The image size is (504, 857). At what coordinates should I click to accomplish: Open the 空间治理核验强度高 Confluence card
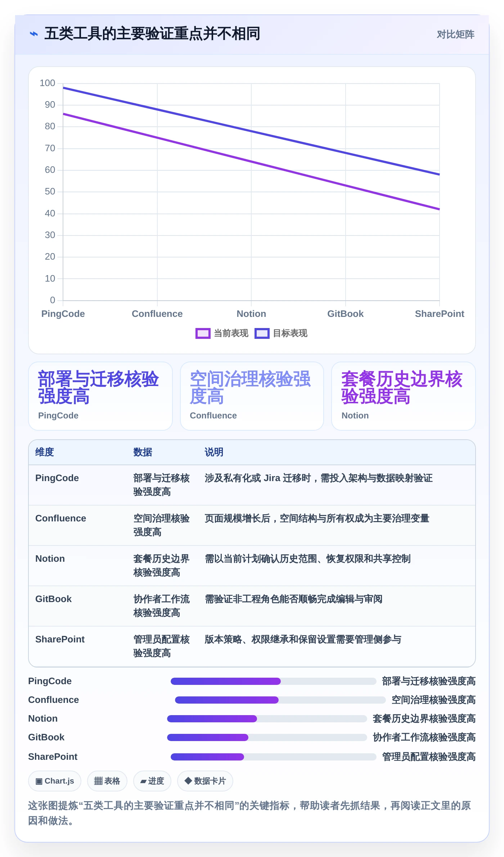click(x=252, y=396)
